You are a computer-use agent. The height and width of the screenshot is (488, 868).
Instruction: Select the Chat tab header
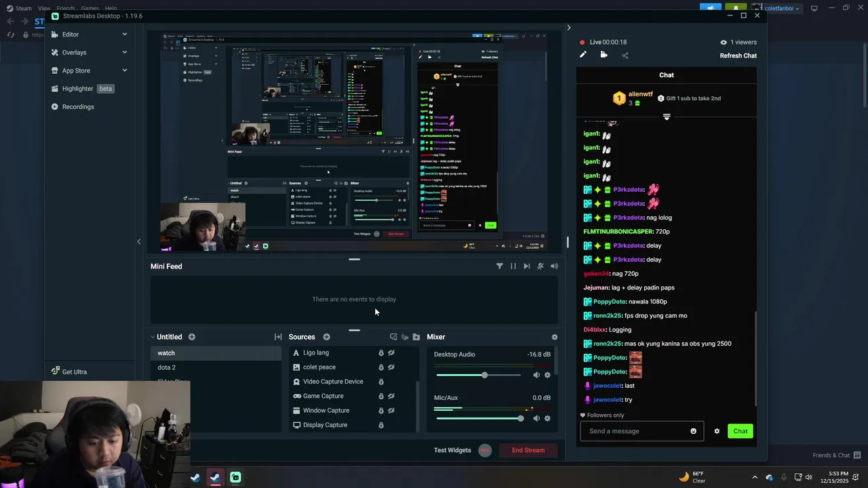(x=666, y=75)
